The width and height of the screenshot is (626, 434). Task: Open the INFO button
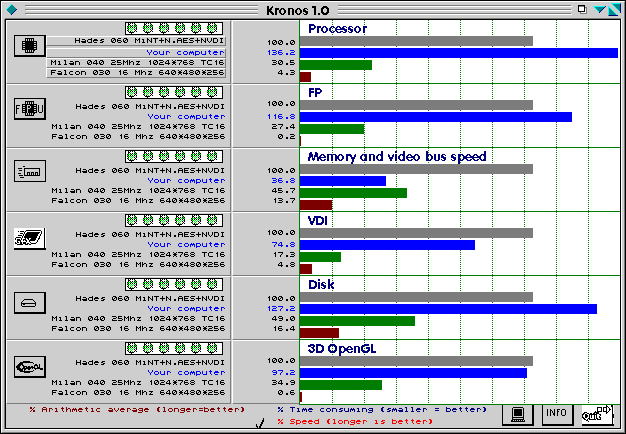coord(557,414)
